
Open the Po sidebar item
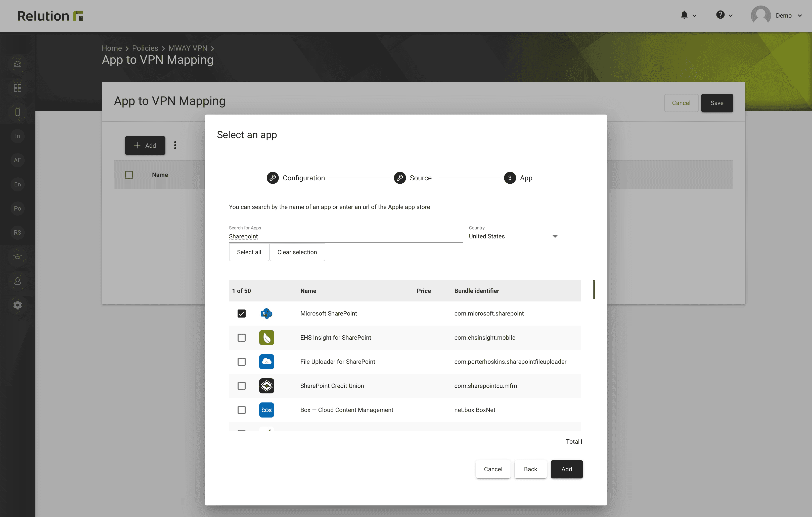tap(18, 209)
